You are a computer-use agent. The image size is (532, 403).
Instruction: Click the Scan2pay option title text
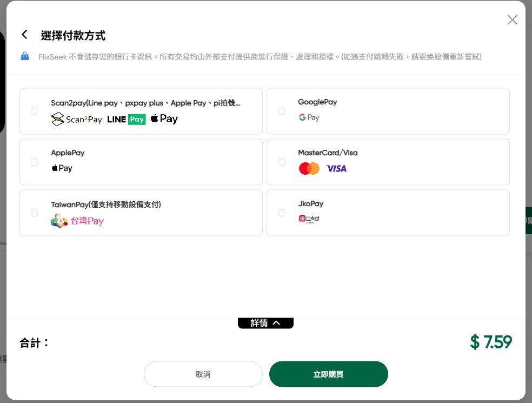click(x=145, y=103)
